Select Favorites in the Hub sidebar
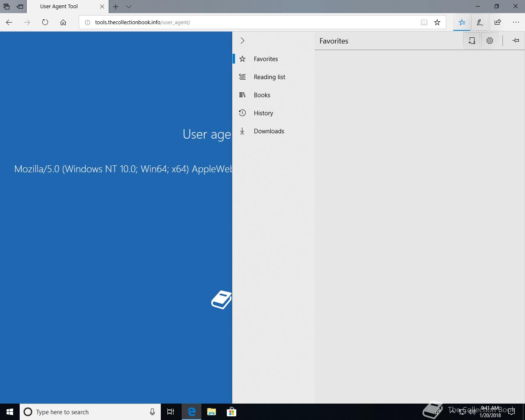This screenshot has width=525, height=420. (274, 59)
